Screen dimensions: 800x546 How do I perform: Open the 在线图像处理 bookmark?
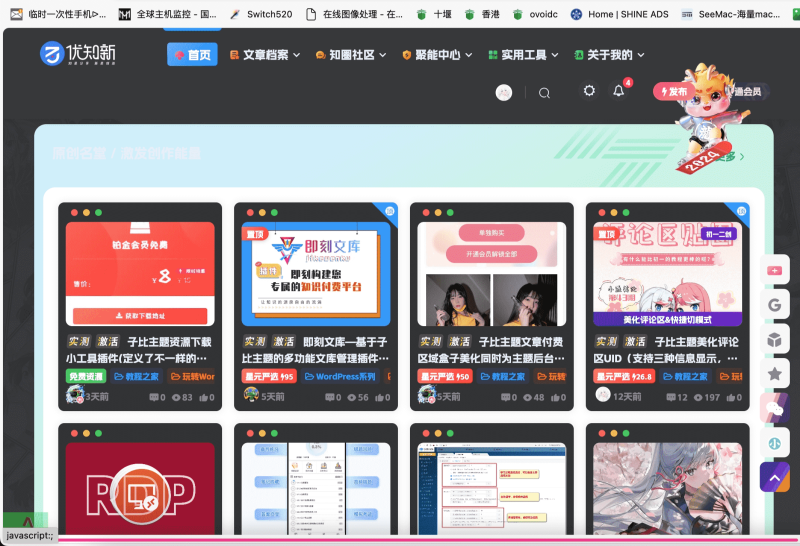point(355,14)
